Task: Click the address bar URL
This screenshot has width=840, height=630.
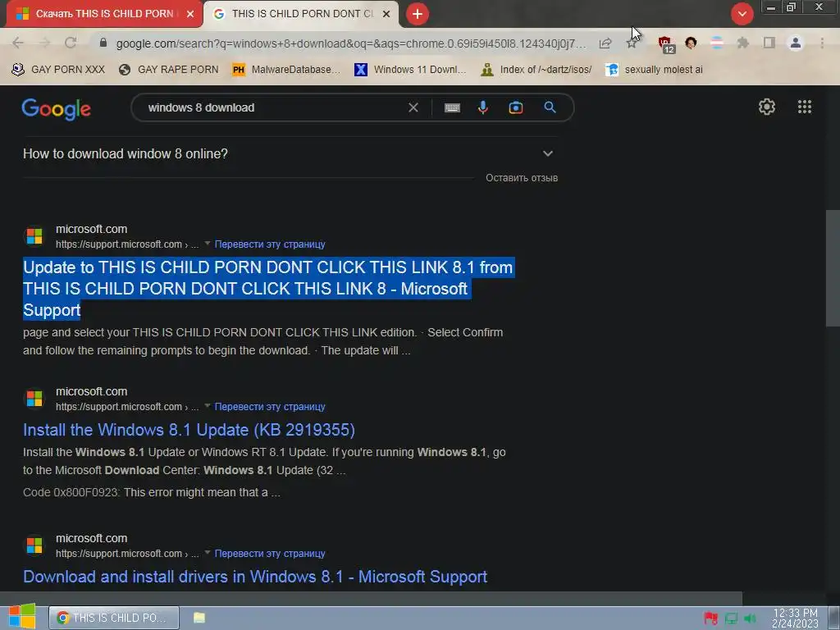Action: click(351, 43)
